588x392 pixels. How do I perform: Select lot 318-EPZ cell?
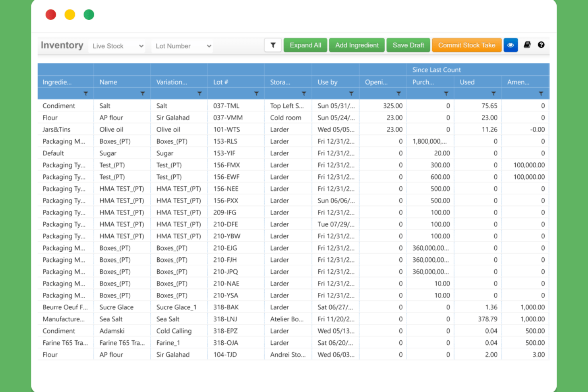tap(236, 331)
